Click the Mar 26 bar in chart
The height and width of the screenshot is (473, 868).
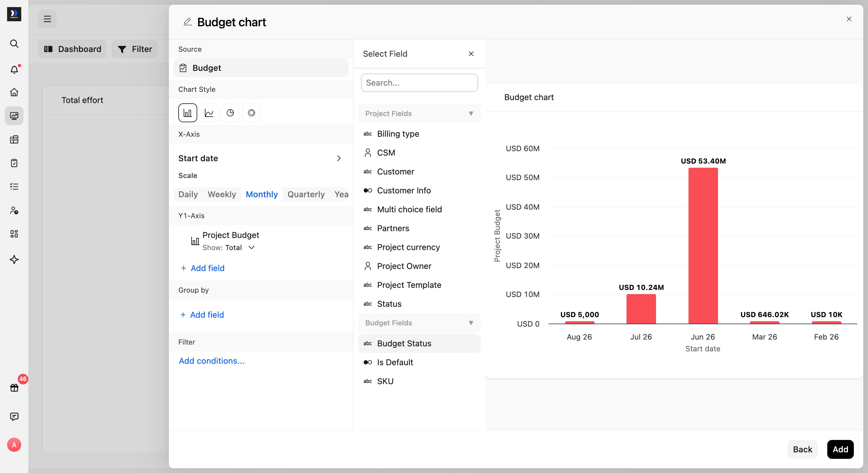[x=764, y=322]
